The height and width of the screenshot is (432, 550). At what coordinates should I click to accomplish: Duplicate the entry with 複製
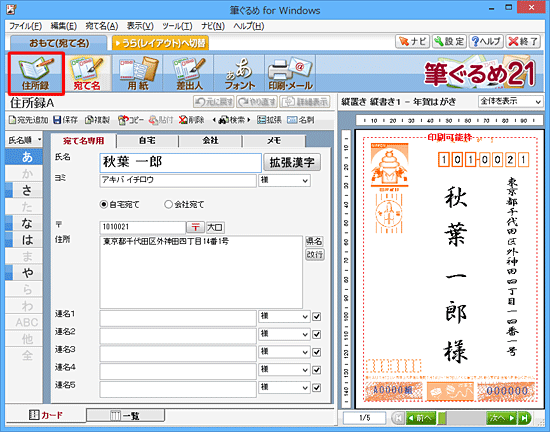(x=97, y=120)
